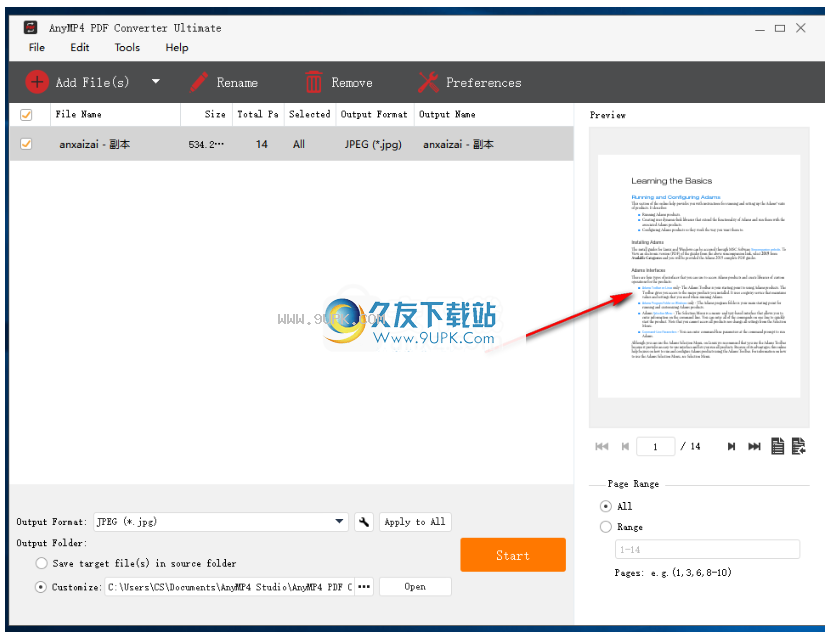Toggle the select-all header checkbox

[26, 114]
